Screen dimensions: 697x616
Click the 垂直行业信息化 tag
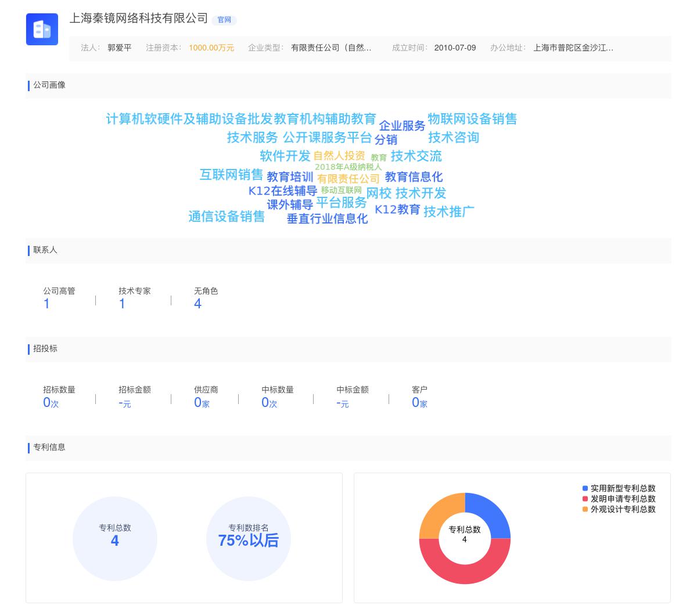(x=327, y=219)
